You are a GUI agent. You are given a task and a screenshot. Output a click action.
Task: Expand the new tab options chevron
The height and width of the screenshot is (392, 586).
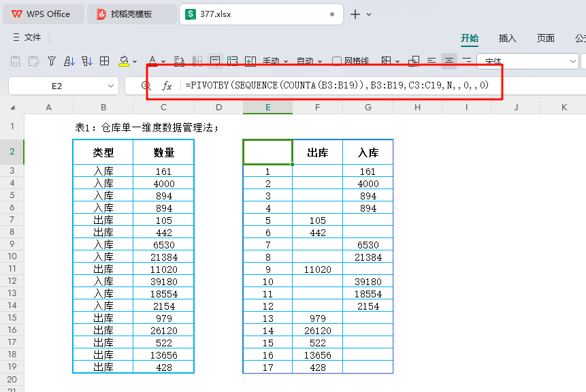click(369, 14)
